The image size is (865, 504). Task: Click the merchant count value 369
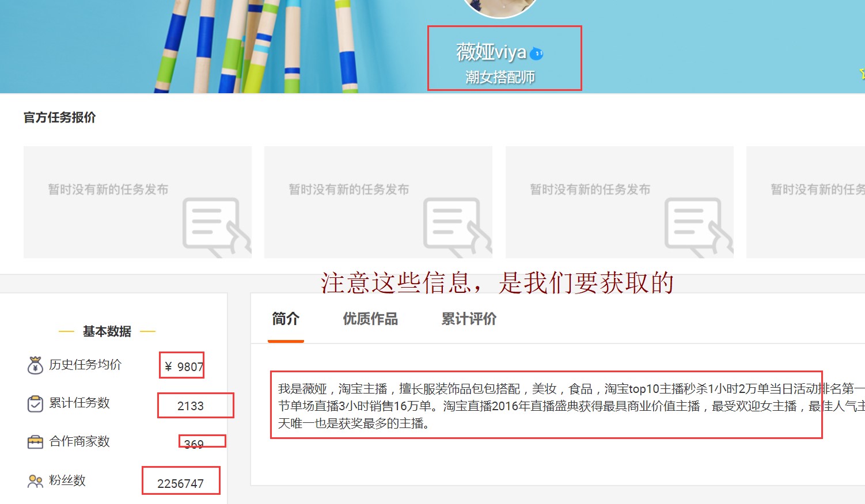pyautogui.click(x=194, y=444)
